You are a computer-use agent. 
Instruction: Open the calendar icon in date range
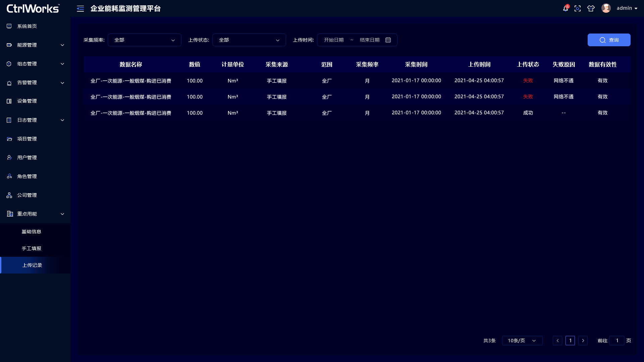(x=388, y=40)
